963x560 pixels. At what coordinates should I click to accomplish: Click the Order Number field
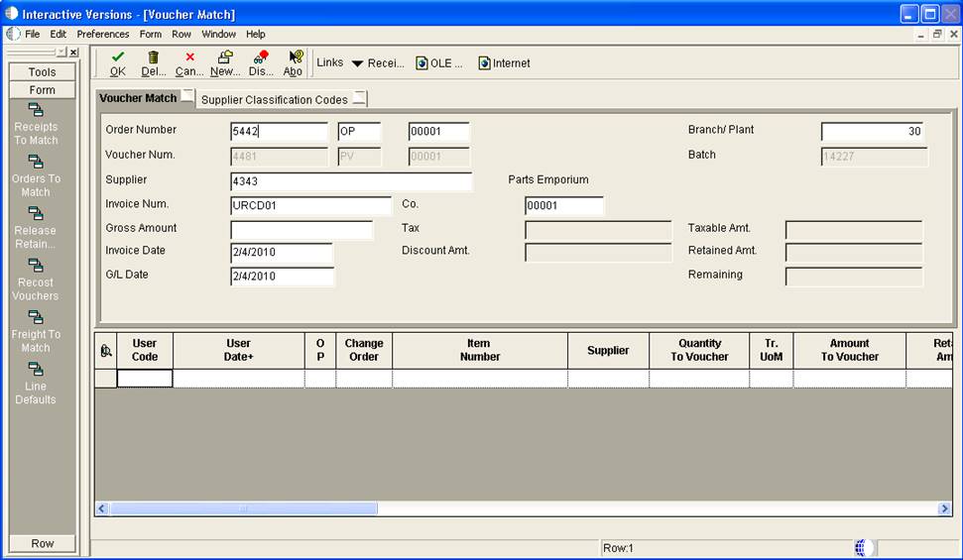tap(280, 132)
